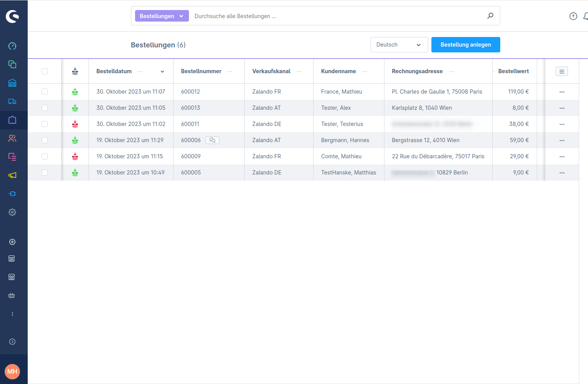Open the Catalogues icon in sidebar
This screenshot has width=588, height=384.
[x=12, y=64]
